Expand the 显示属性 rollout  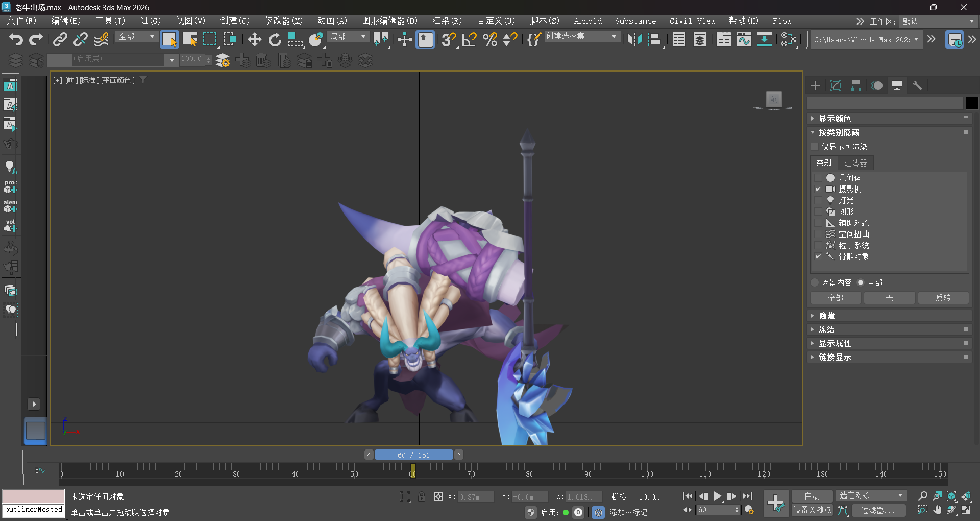point(889,343)
